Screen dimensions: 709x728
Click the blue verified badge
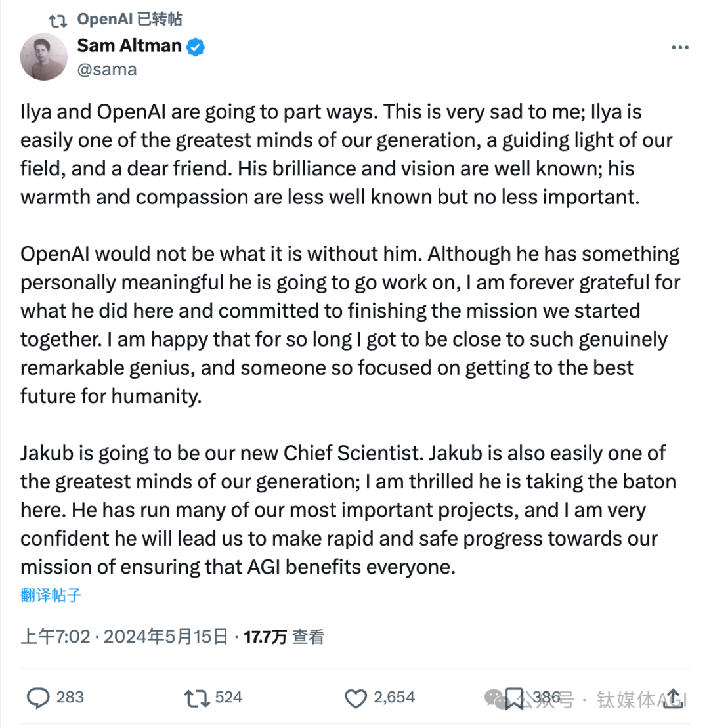point(196,46)
